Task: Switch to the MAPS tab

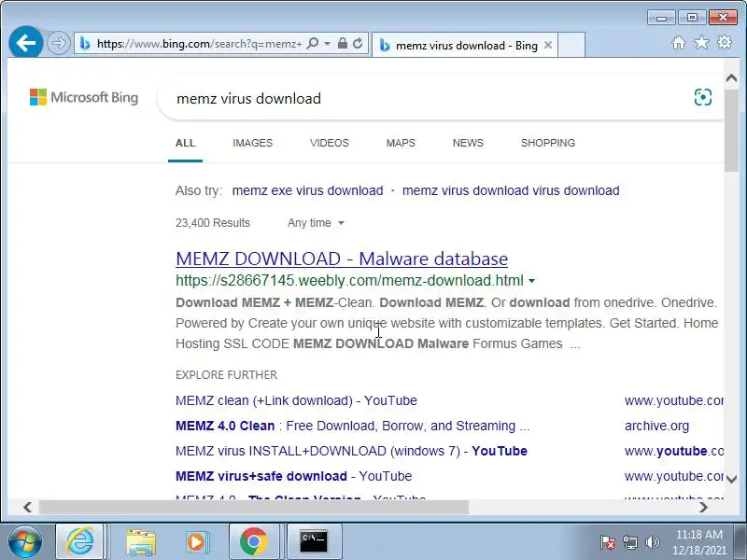Action: click(401, 143)
